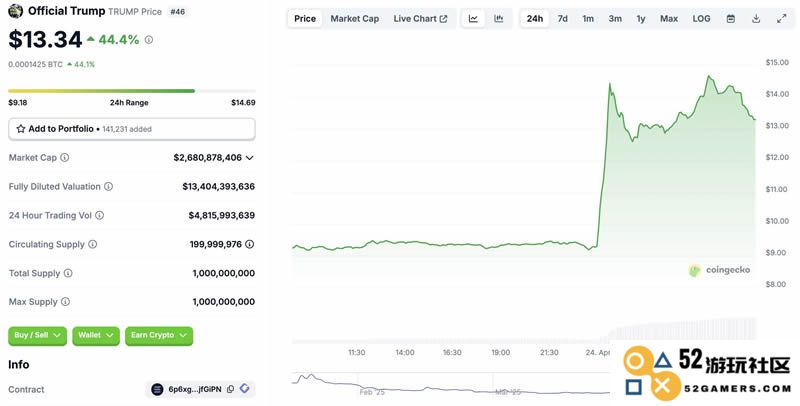Click the price peak near $14.69 on chart
This screenshot has height=406, width=800.
click(709, 77)
